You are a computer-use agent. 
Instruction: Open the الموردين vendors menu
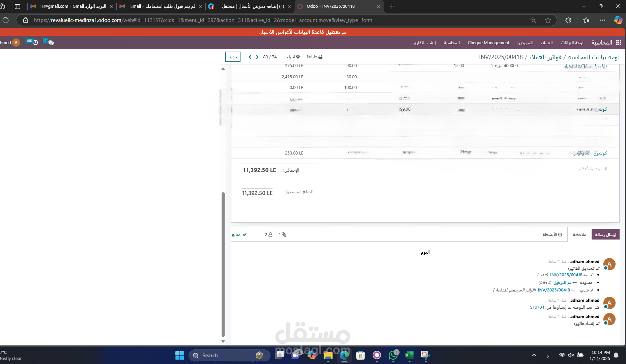525,43
